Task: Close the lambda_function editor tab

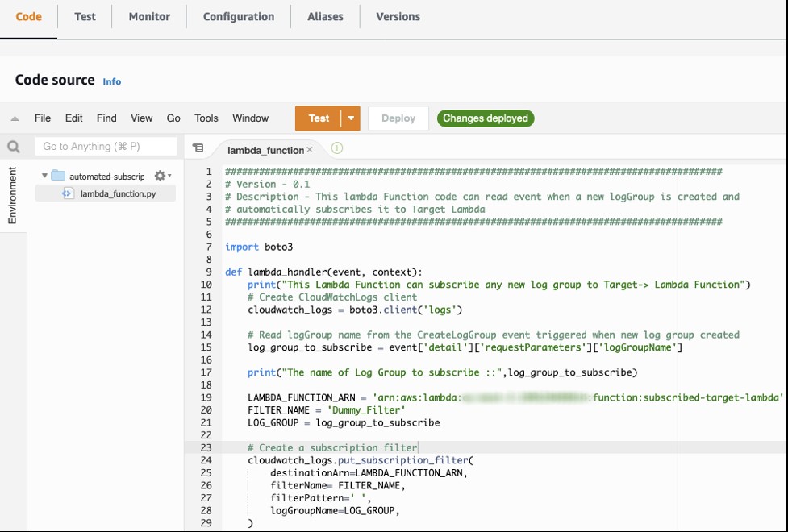Action: point(310,149)
